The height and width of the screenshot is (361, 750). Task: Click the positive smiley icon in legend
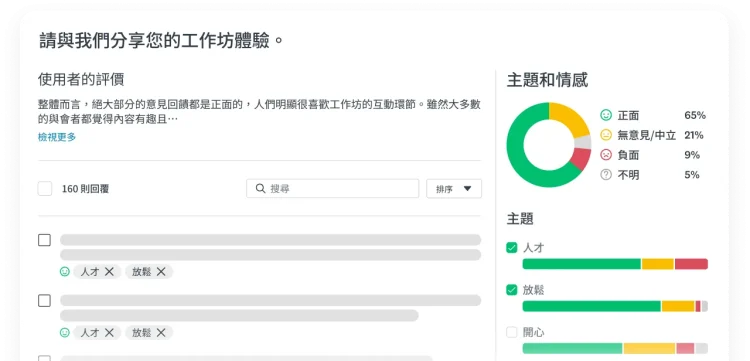[606, 115]
